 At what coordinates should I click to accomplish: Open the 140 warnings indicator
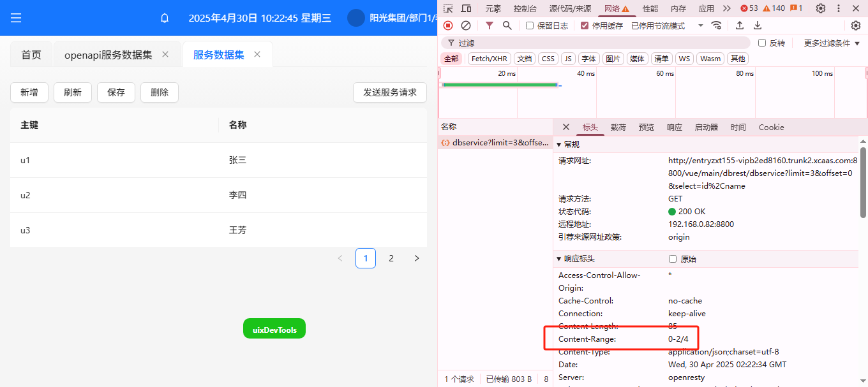point(774,8)
